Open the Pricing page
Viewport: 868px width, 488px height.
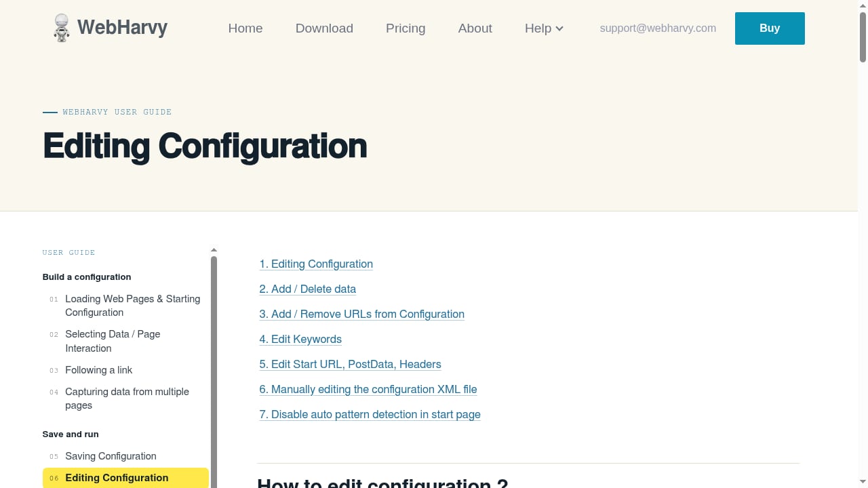pyautogui.click(x=406, y=28)
